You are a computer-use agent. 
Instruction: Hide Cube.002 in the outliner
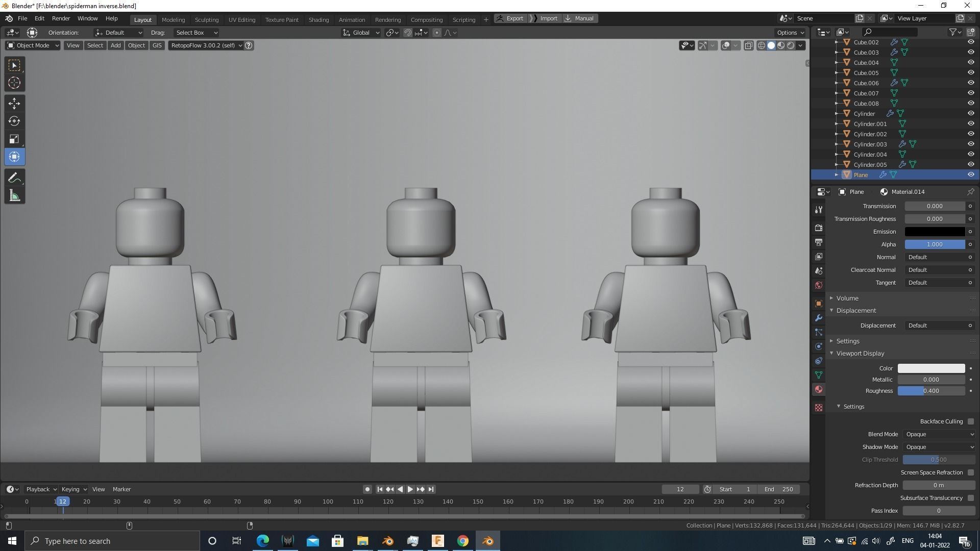click(971, 42)
